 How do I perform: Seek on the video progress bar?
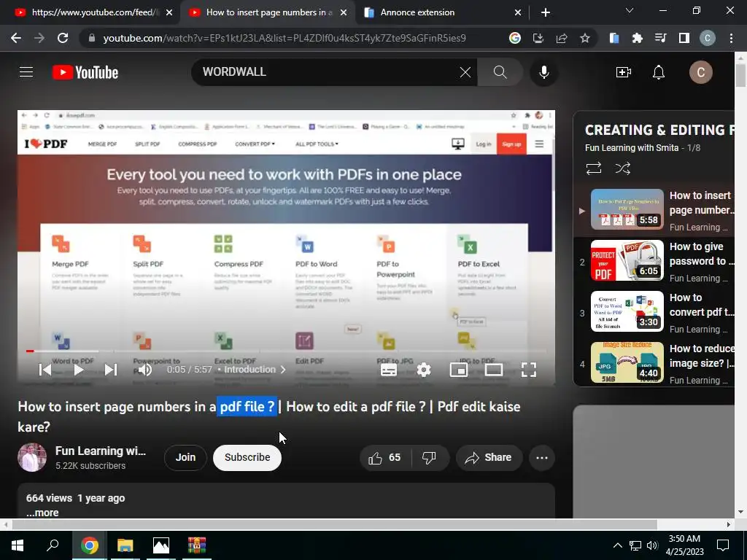point(286,351)
